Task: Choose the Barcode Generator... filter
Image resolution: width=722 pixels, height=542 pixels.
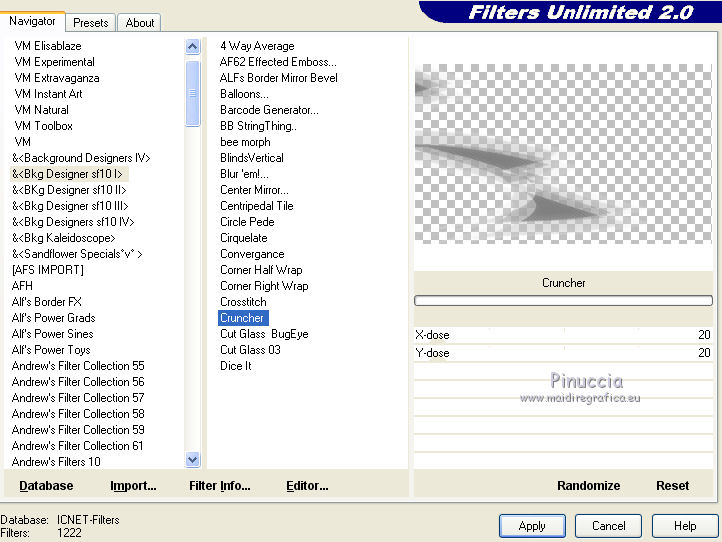Action: tap(269, 110)
